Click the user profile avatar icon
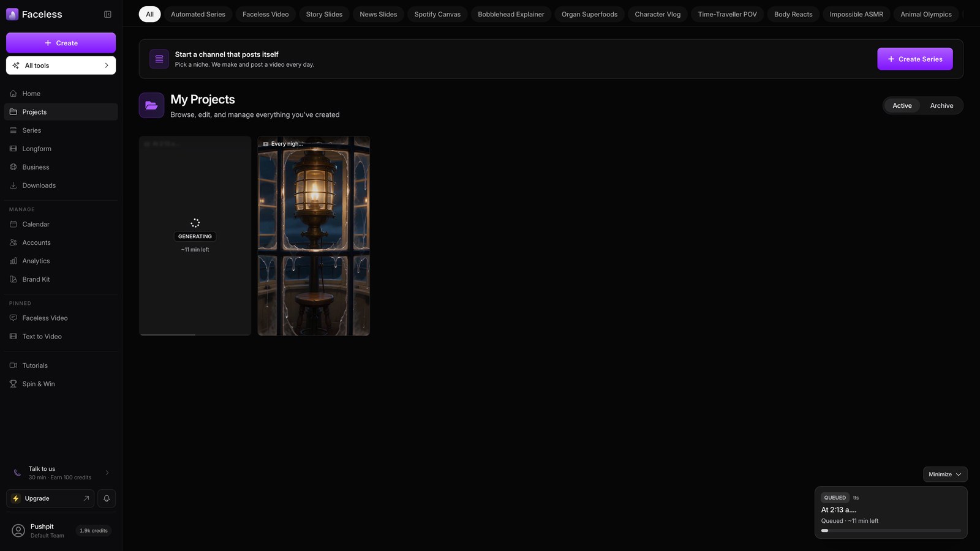 pos(18,531)
